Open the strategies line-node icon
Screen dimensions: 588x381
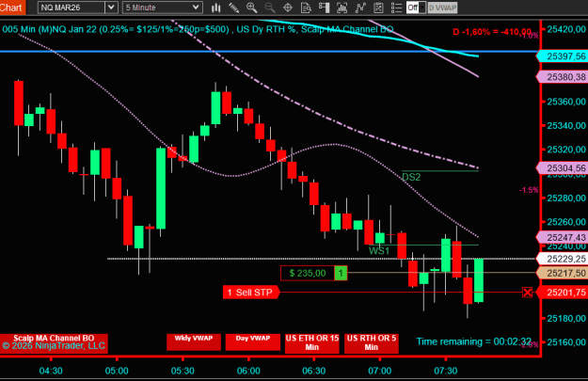[x=360, y=8]
